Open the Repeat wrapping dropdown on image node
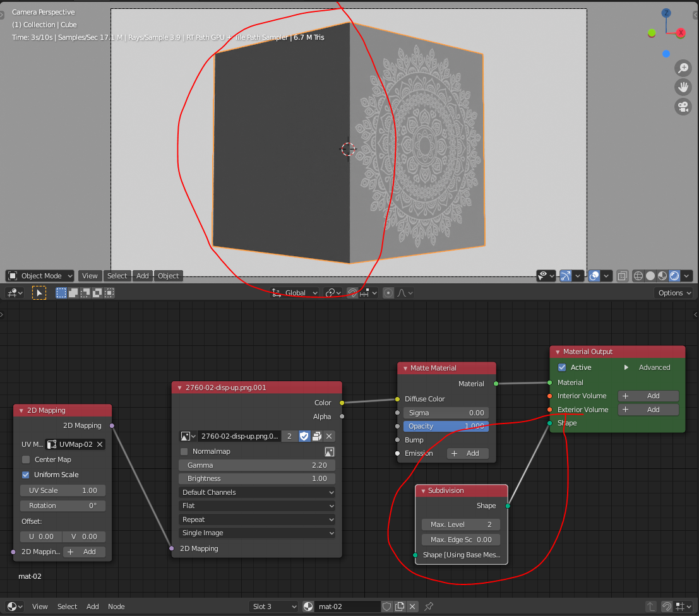Image resolution: width=699 pixels, height=616 pixels. point(256,519)
